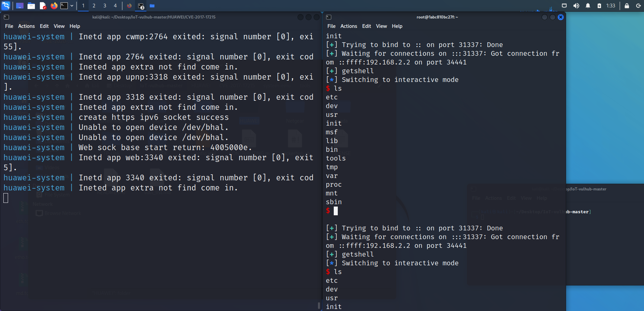Click the battery power manager icon
Image resolution: width=644 pixels, height=311 pixels.
point(599,6)
